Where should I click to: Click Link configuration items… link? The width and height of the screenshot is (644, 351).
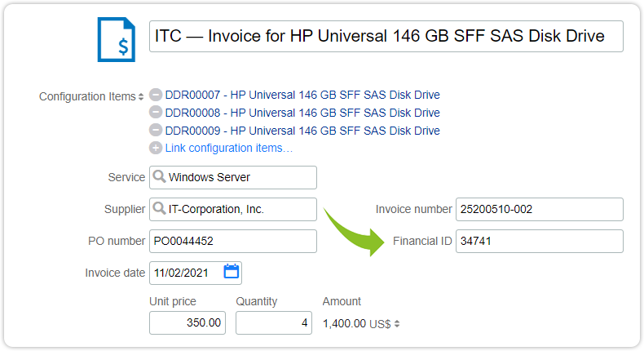click(x=229, y=148)
